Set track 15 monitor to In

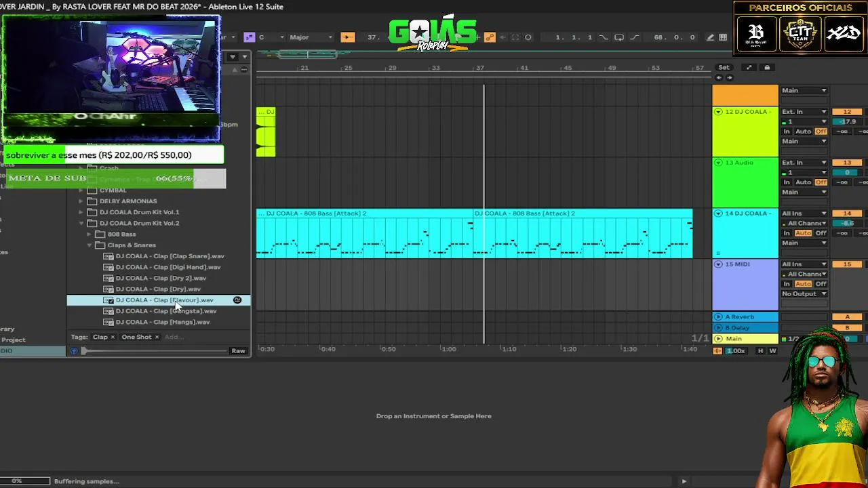787,284
